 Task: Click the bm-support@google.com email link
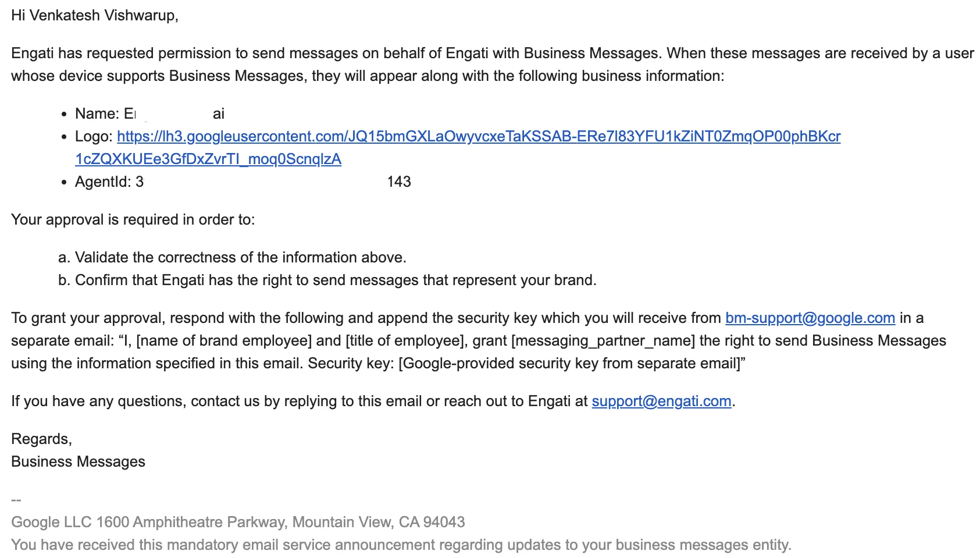[x=810, y=318]
